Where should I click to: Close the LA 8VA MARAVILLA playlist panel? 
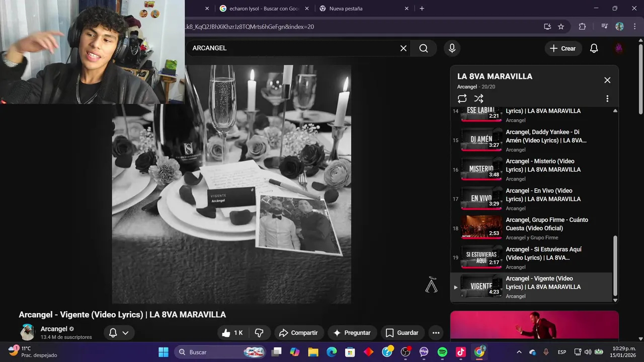pos(607,80)
